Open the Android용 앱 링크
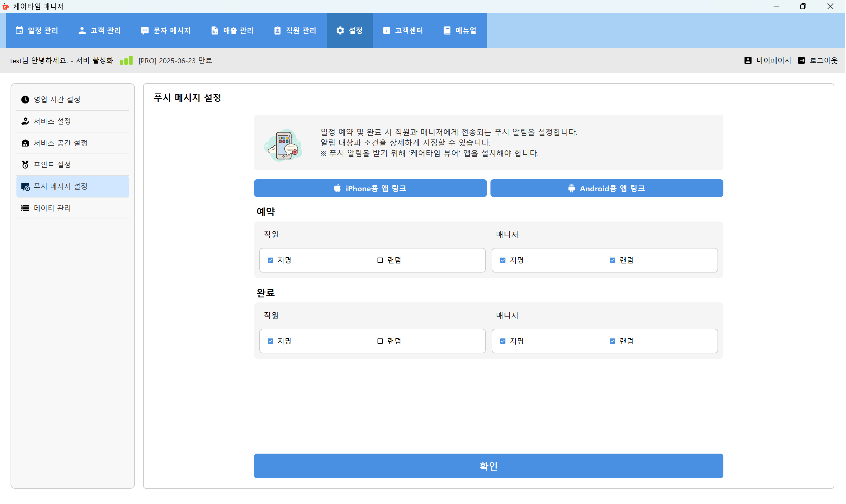Viewport: 846px width, 504px height. [x=607, y=188]
